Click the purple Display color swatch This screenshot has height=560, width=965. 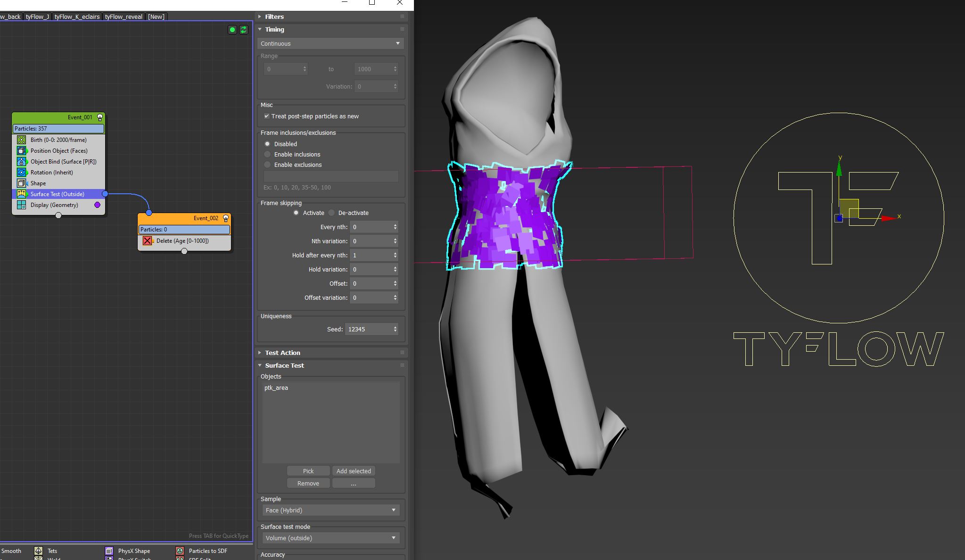98,205
